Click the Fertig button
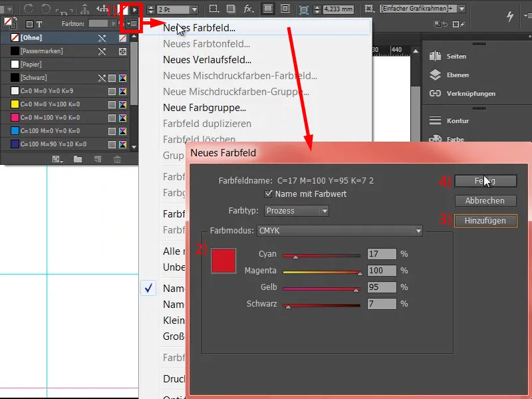Image resolution: width=532 pixels, height=399 pixels. 485,180
